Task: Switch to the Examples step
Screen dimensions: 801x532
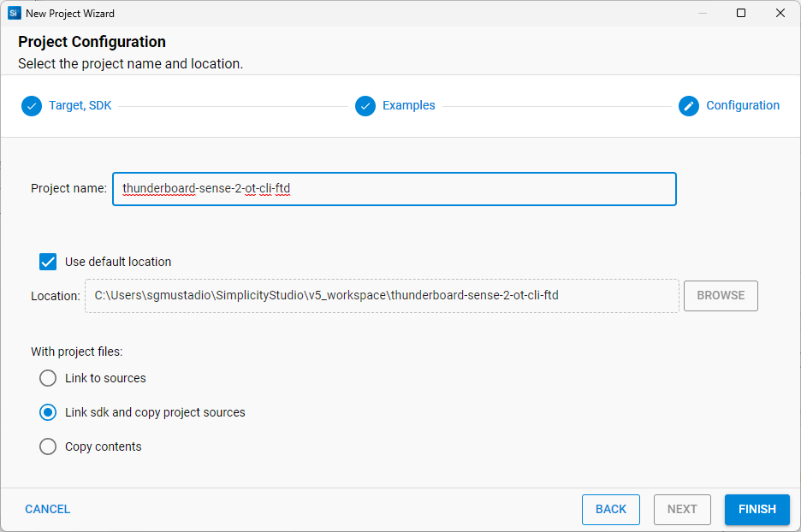Action: click(x=408, y=106)
